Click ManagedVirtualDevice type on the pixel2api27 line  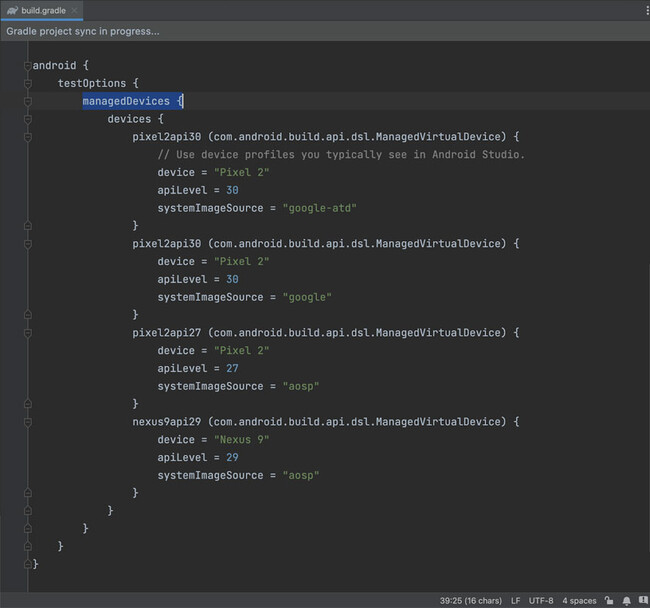click(x=439, y=333)
